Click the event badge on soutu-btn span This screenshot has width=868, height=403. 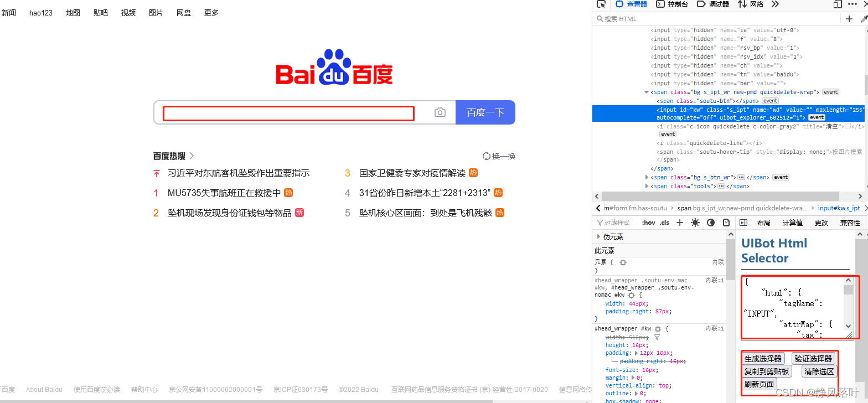pos(770,101)
